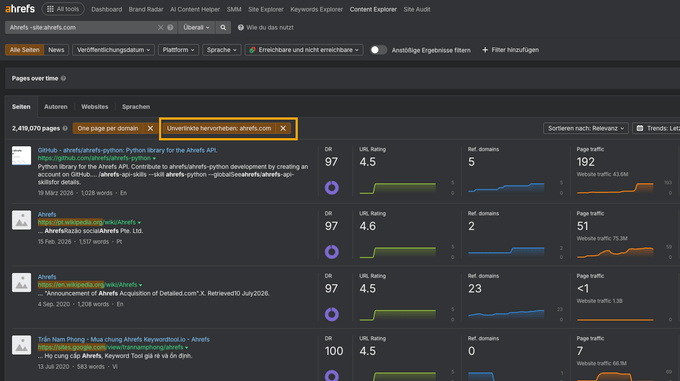Switch to the Seiten tab
This screenshot has height=381, width=680.
(21, 107)
